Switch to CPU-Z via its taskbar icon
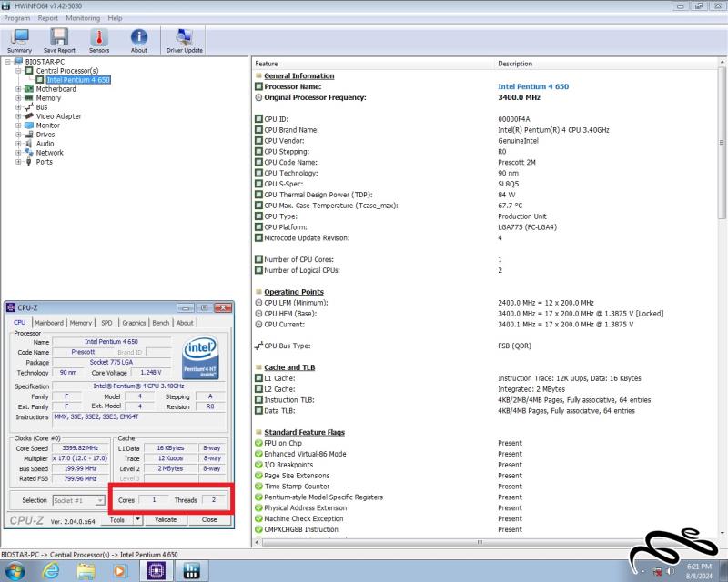The height and width of the screenshot is (582, 728). tap(157, 570)
